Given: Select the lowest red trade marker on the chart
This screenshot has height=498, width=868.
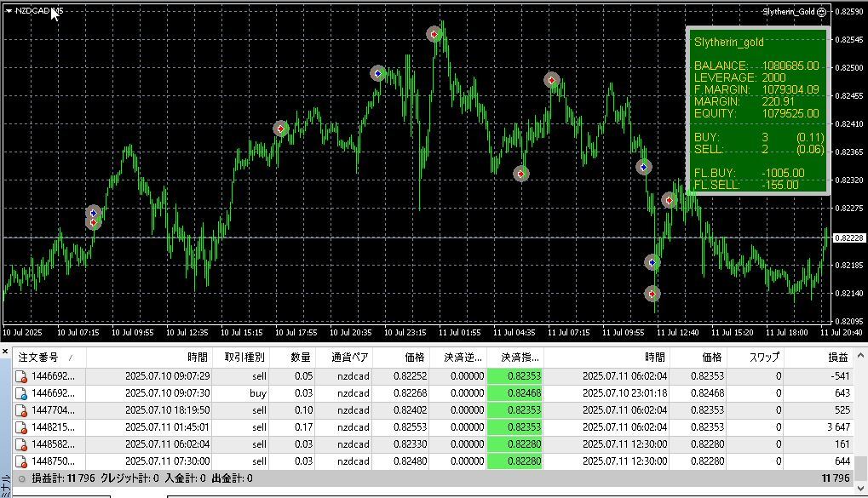Looking at the screenshot, I should [652, 294].
